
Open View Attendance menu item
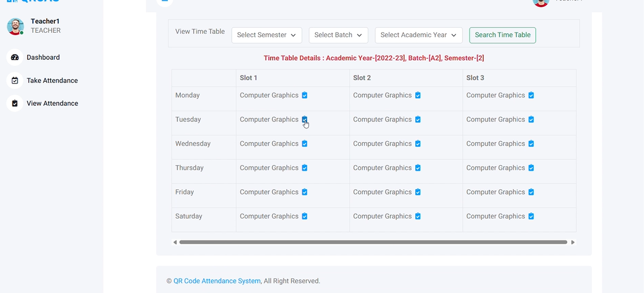tap(52, 103)
